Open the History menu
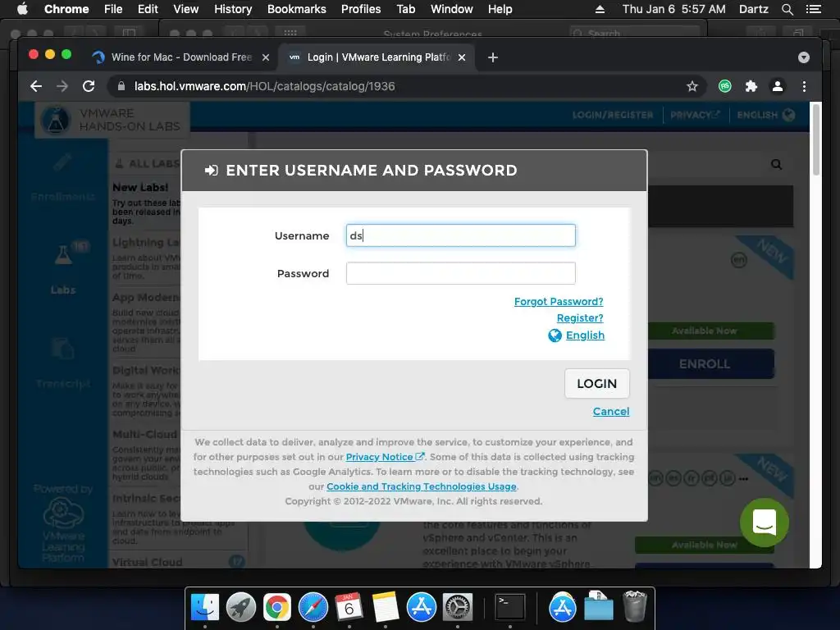Viewport: 840px width, 630px height. click(x=233, y=9)
